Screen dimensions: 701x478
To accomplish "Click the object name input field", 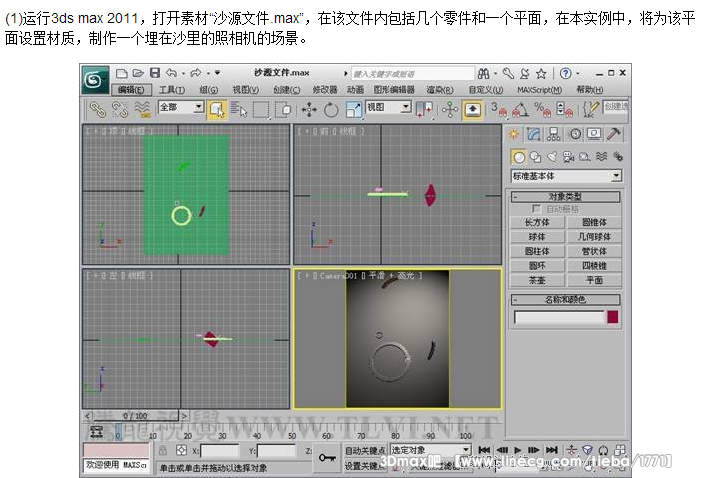I will pos(559,317).
